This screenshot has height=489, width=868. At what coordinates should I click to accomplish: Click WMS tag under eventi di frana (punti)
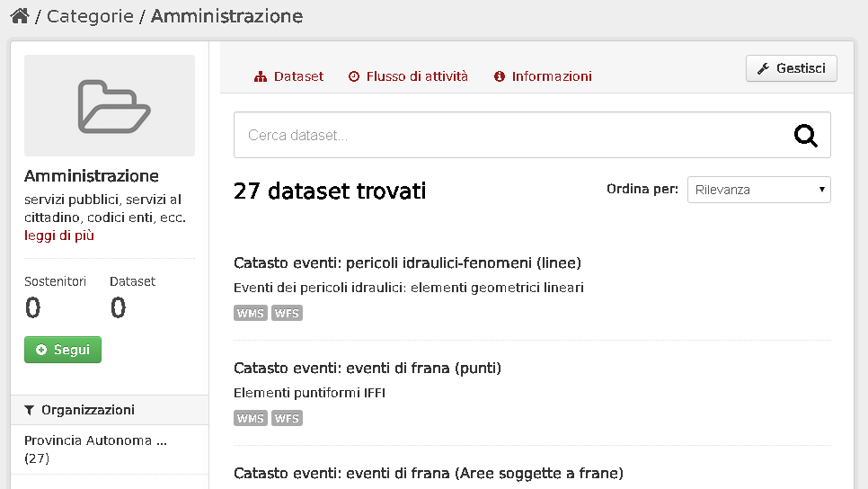(x=250, y=418)
